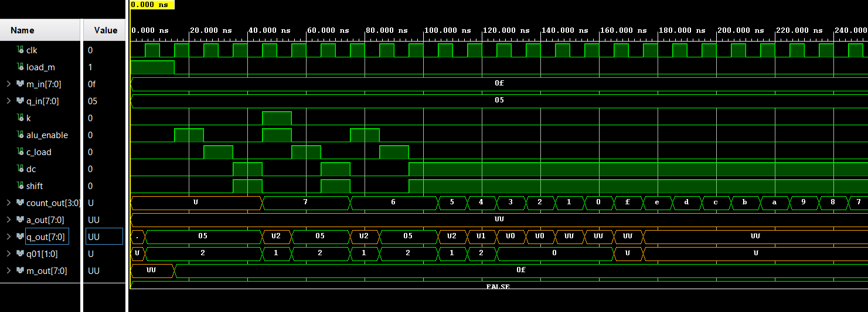Viewport: 868px width, 312px height.
Task: Select the m_in[7:0] signal name
Action: point(43,84)
